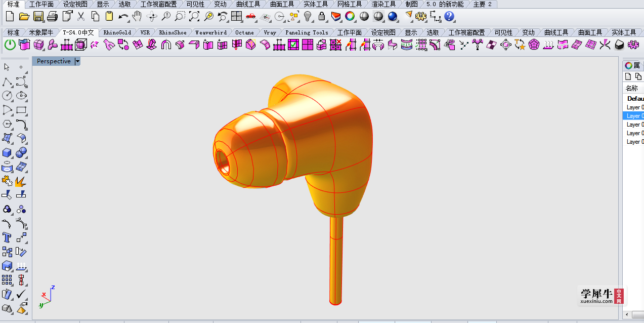Click the Zoom Window icon
Screen dimensions: 644x323
coord(180,17)
